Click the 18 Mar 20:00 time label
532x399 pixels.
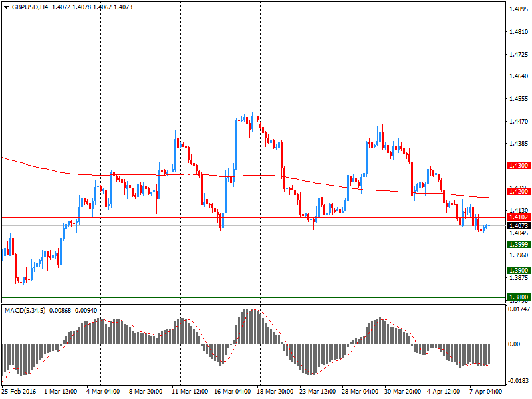click(275, 391)
